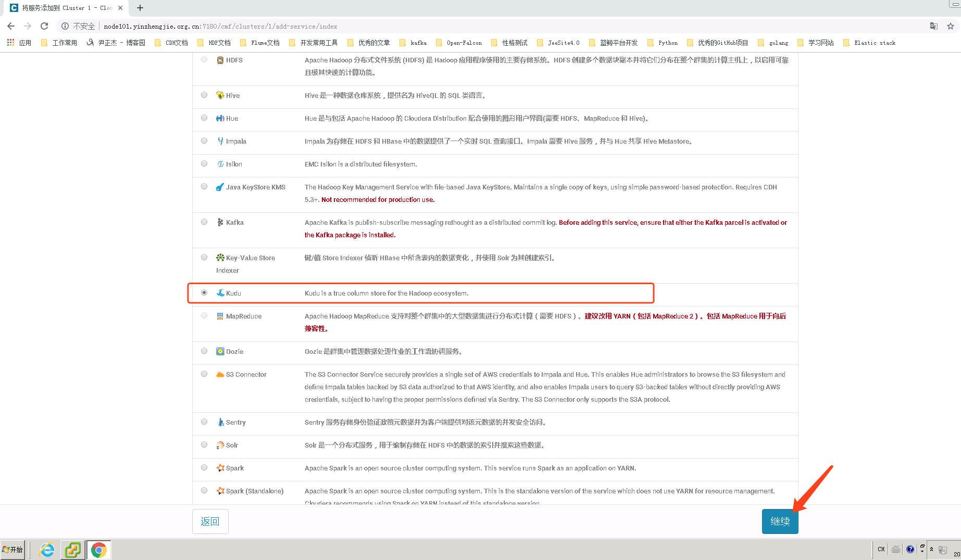Click the Spark (Standalone) star icon
Screen dimensions: 961x560
[220, 491]
